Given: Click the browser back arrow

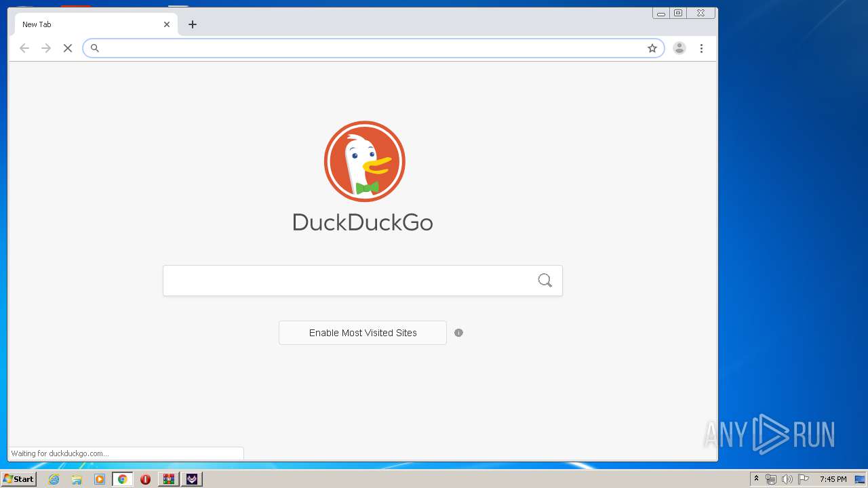Looking at the screenshot, I should pyautogui.click(x=24, y=48).
